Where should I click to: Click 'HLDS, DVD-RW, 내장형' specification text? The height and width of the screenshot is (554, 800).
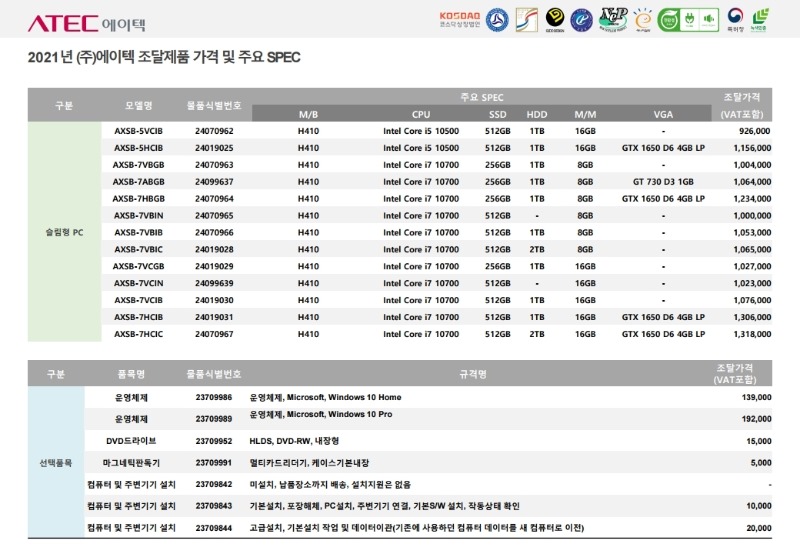click(294, 441)
